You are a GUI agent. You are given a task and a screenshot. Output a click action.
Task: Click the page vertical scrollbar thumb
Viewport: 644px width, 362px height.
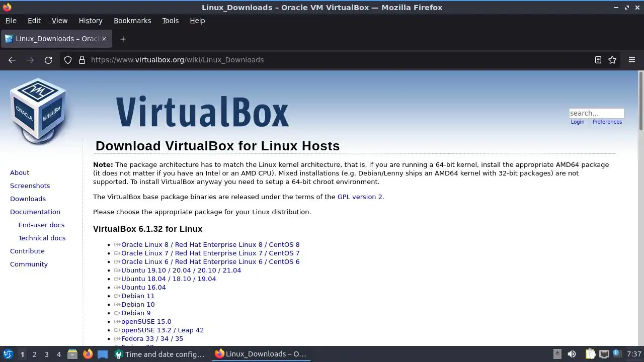tap(641, 101)
